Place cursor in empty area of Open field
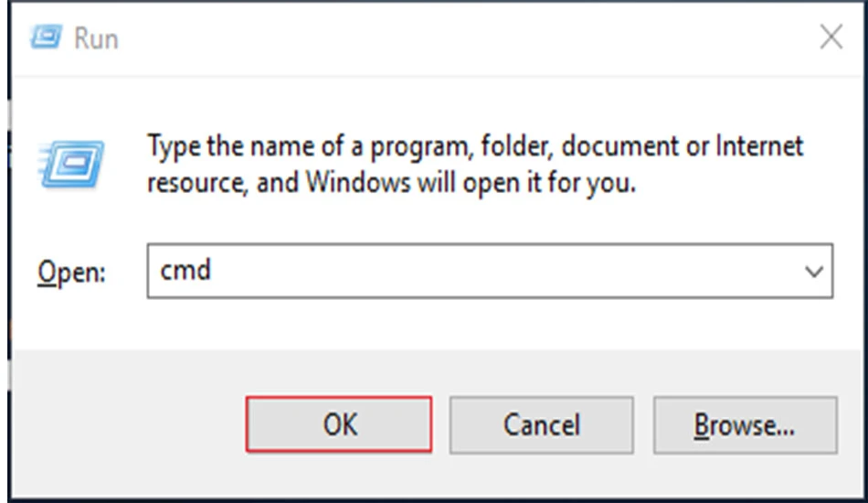 point(498,271)
